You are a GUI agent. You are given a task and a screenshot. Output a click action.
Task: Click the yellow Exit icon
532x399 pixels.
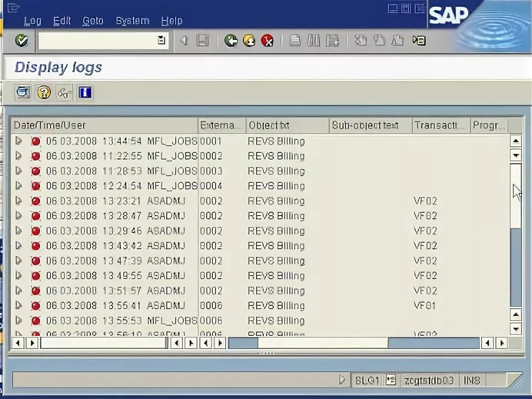(x=249, y=40)
